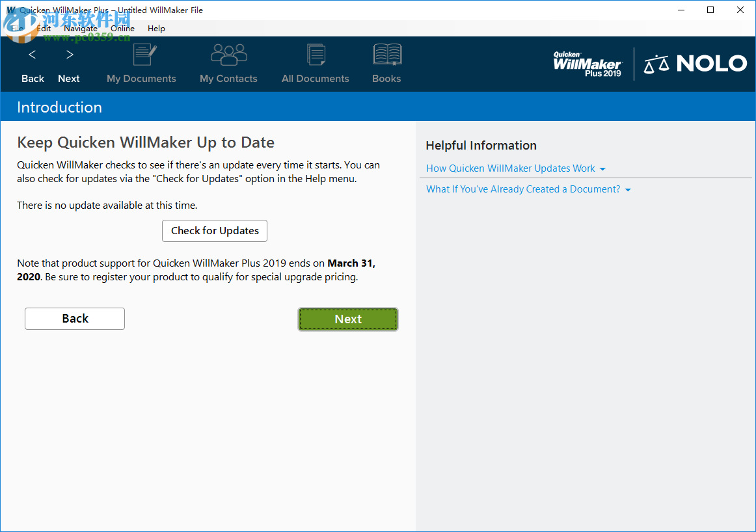This screenshot has height=532, width=756.
Task: Open the Edit menu
Action: pyautogui.click(x=43, y=28)
